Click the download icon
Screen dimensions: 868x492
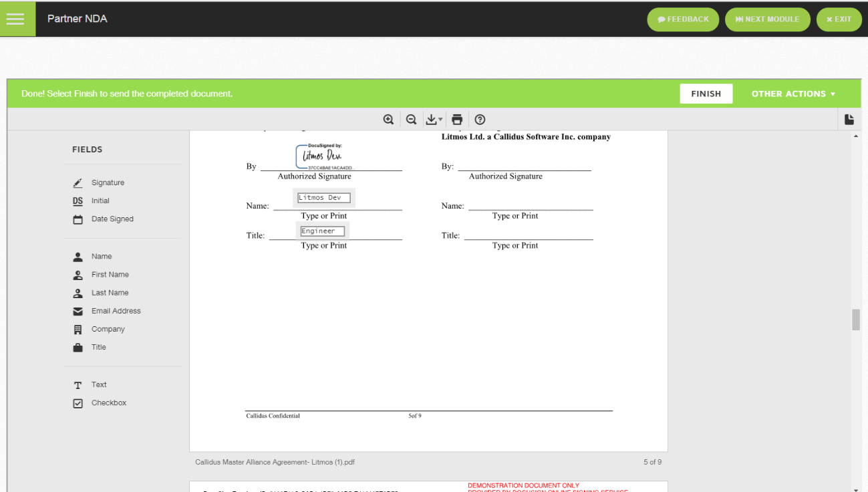coord(431,120)
